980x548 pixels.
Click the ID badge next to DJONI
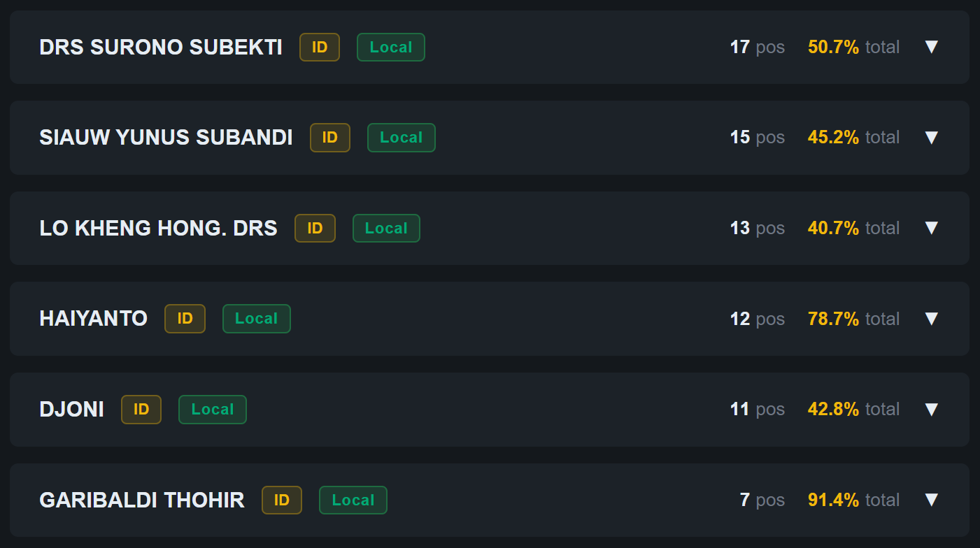141,410
